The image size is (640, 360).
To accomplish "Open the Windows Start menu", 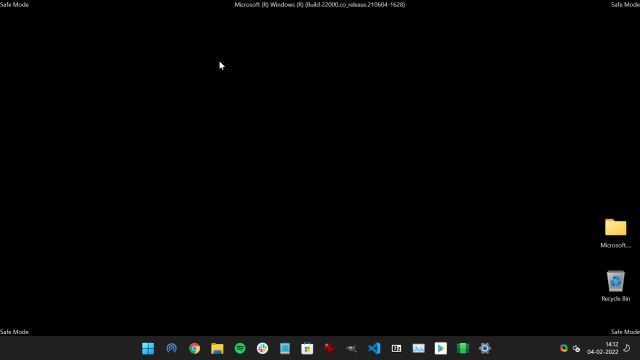I will pyautogui.click(x=148, y=348).
